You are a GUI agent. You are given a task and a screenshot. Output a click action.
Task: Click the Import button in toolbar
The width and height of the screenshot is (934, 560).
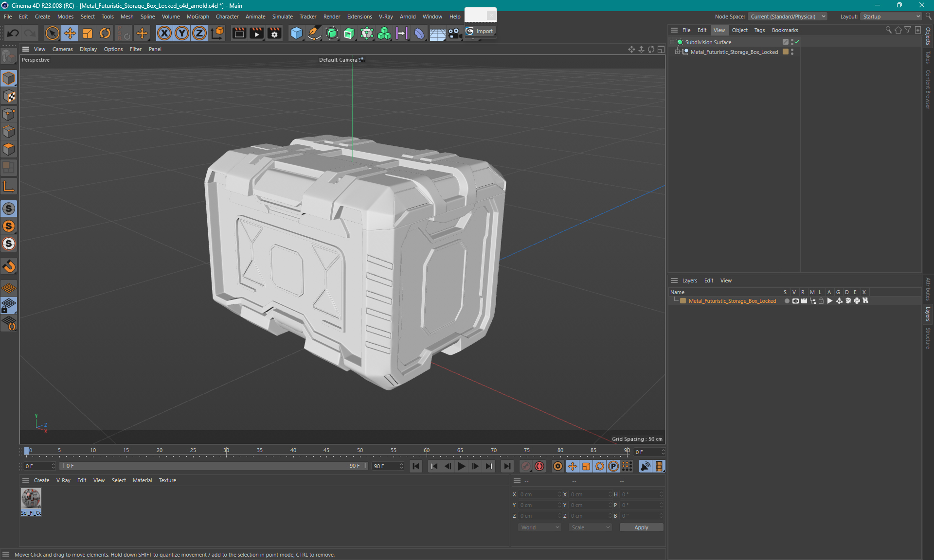(480, 31)
